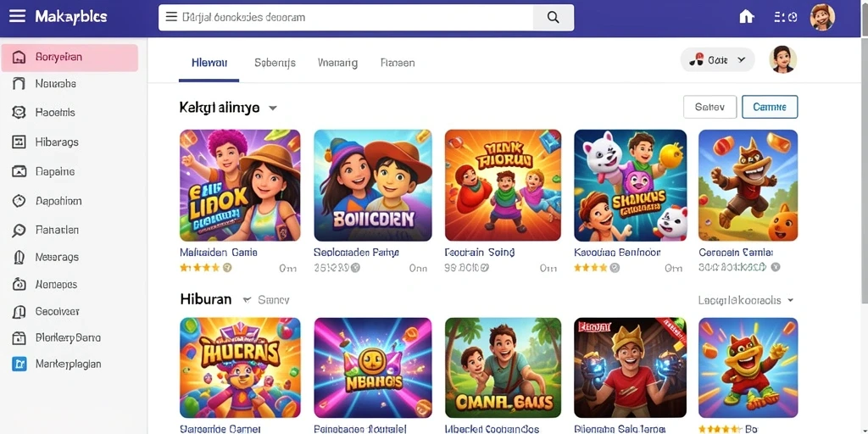
Task: Click the Haoeimis sidebar icon
Action: (19, 113)
